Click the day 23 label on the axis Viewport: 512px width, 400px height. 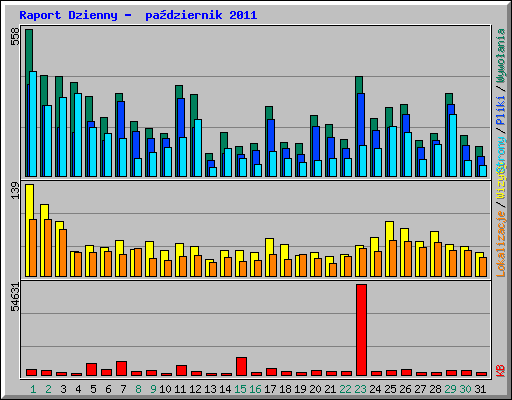360,389
